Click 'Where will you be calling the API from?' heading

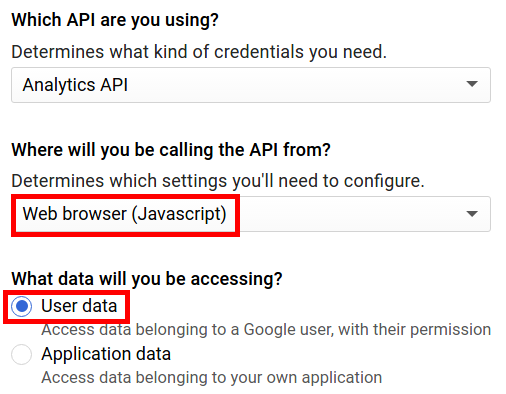171,150
